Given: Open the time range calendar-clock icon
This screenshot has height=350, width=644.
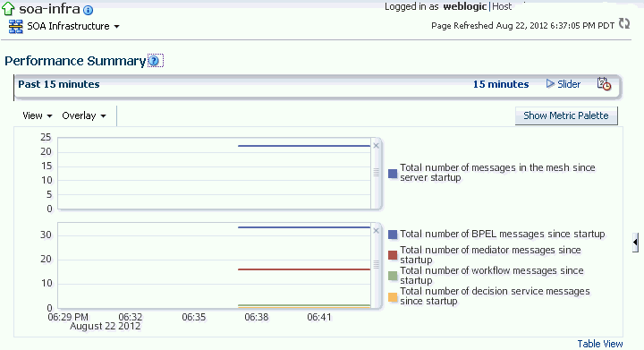Looking at the screenshot, I should (604, 84).
